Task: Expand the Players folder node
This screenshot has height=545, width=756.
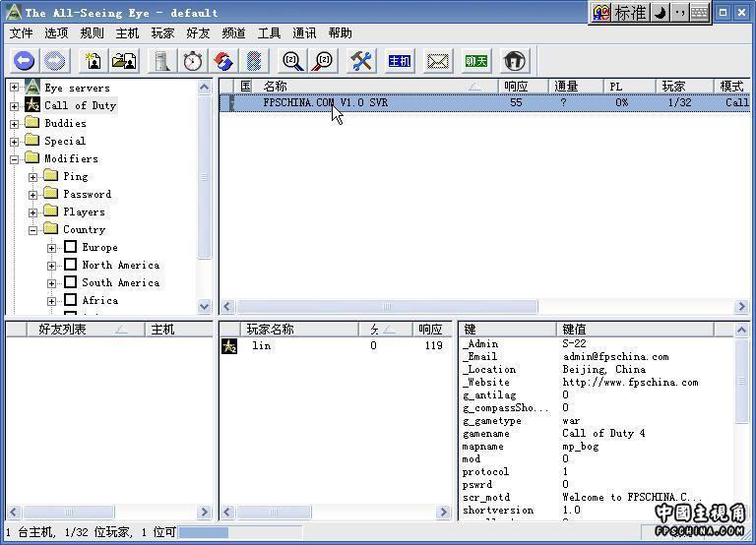Action: pyautogui.click(x=32, y=212)
